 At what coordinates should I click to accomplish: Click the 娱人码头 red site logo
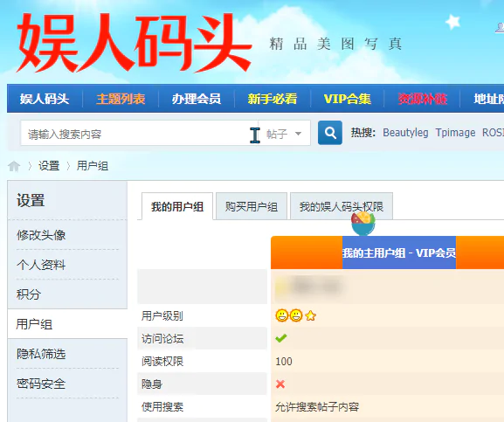tap(134, 42)
